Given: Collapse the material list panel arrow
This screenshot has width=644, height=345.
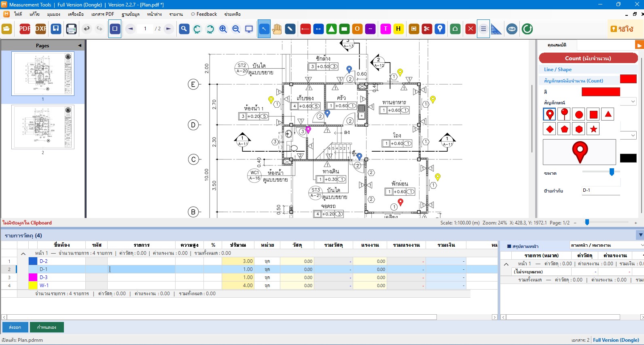Looking at the screenshot, I should [x=640, y=235].
